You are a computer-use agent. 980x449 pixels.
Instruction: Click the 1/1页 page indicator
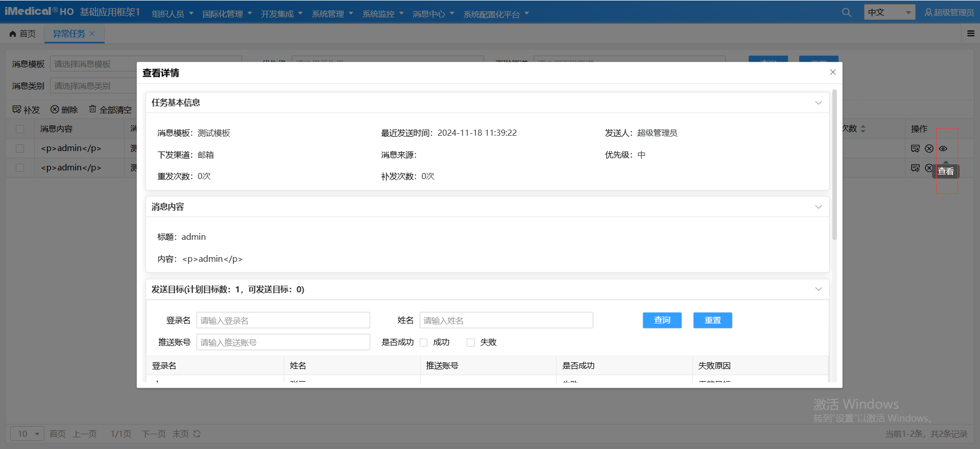click(x=121, y=434)
